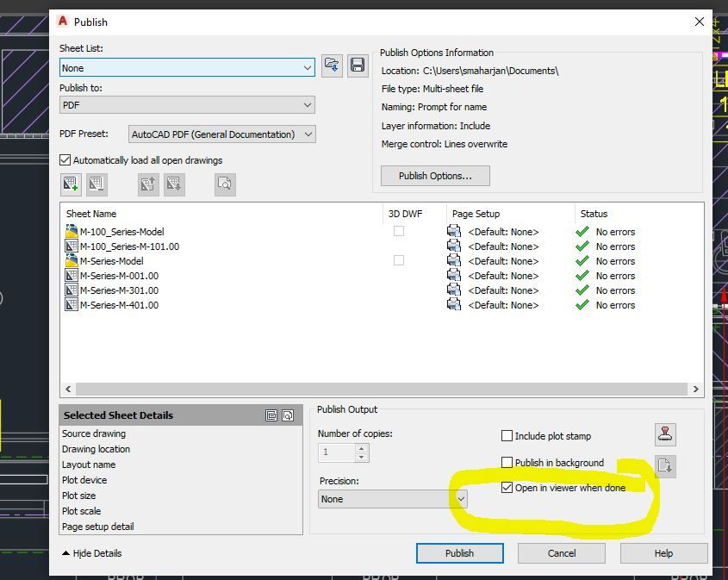Click the Load Sheet List icon
This screenshot has width=728, height=580.
(332, 65)
